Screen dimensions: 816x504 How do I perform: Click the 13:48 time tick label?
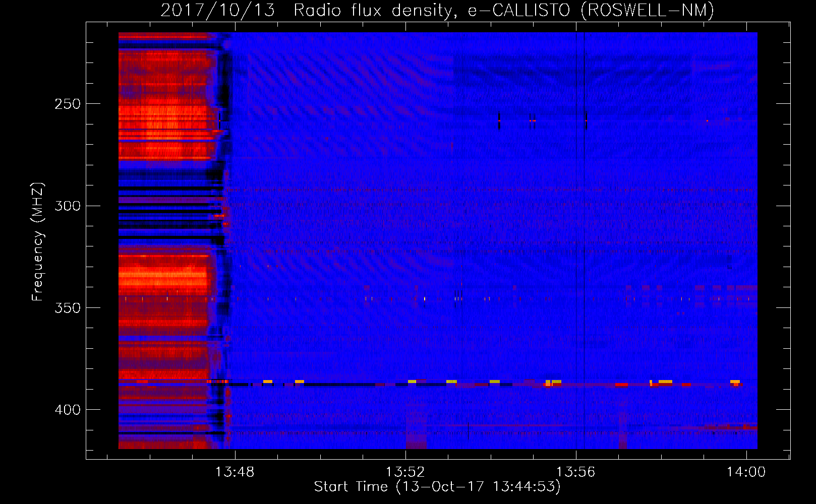click(235, 472)
